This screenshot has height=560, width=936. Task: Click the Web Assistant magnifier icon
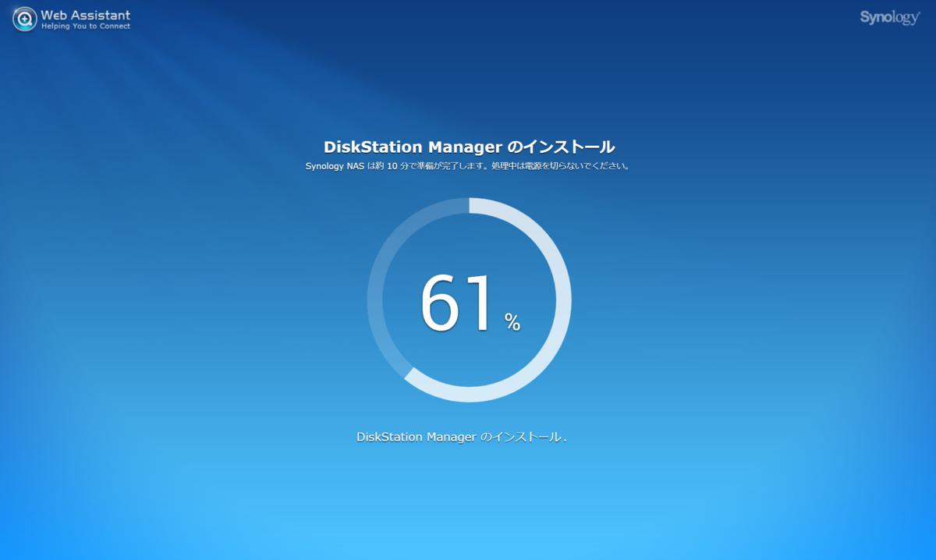[24, 19]
